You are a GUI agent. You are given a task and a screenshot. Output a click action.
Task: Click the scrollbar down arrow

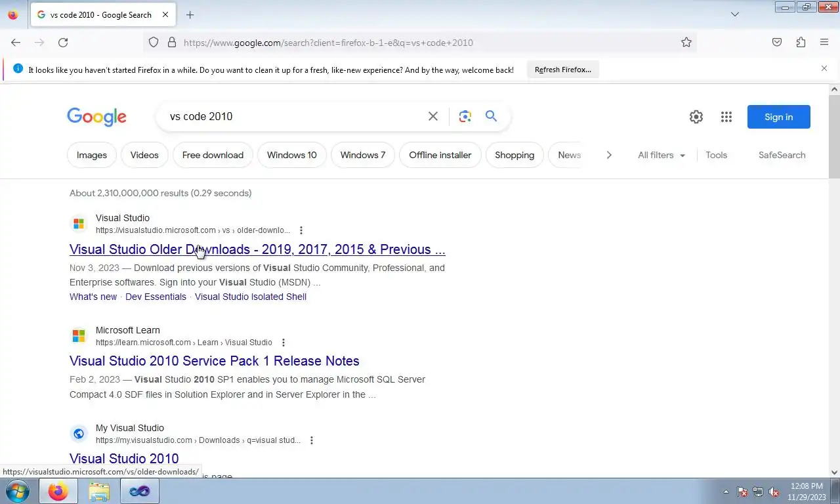pos(834,472)
